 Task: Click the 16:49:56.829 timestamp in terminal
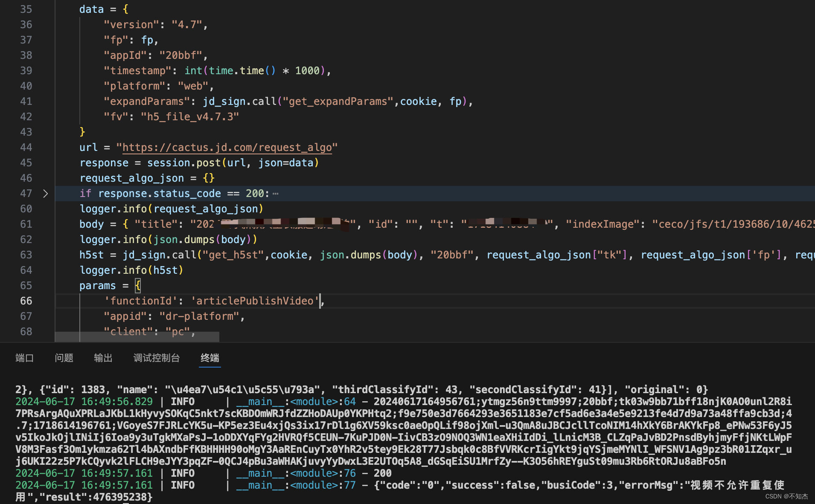(x=117, y=402)
